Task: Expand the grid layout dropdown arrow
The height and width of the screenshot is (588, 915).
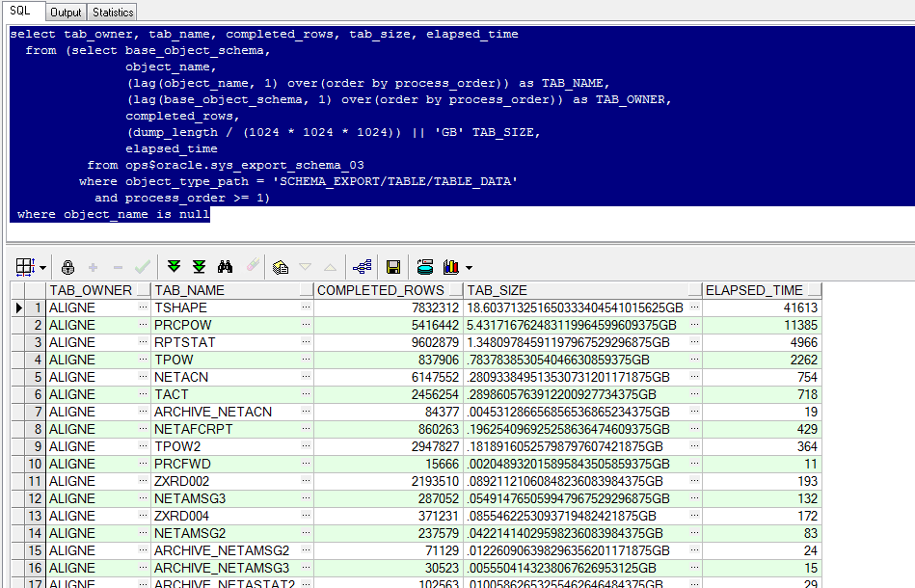Action: [43, 267]
